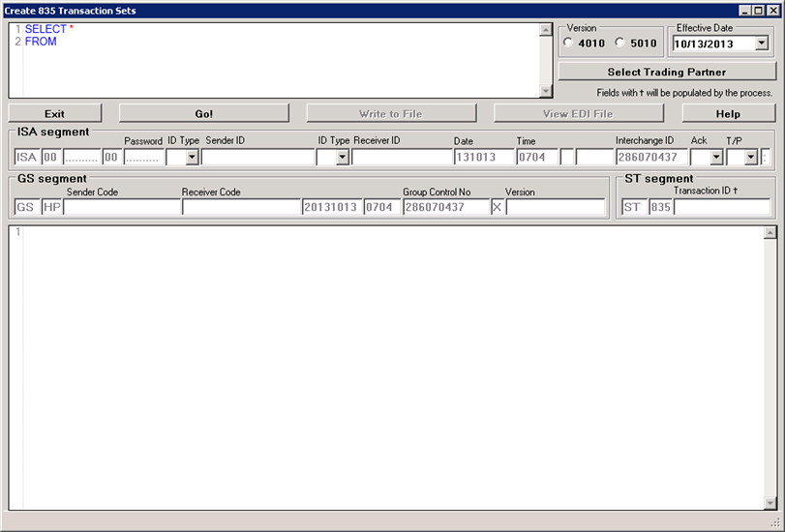Image resolution: width=785 pixels, height=532 pixels.
Task: Click the View EDI File button
Action: pyautogui.click(x=578, y=113)
